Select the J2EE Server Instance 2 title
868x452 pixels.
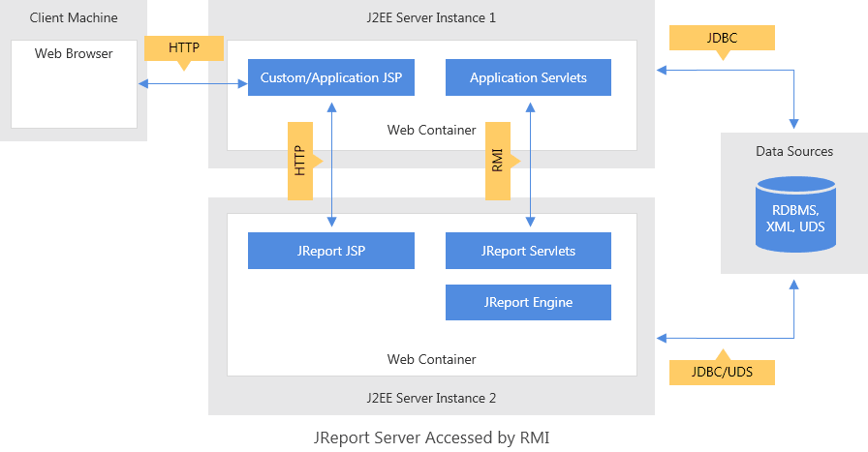[432, 398]
